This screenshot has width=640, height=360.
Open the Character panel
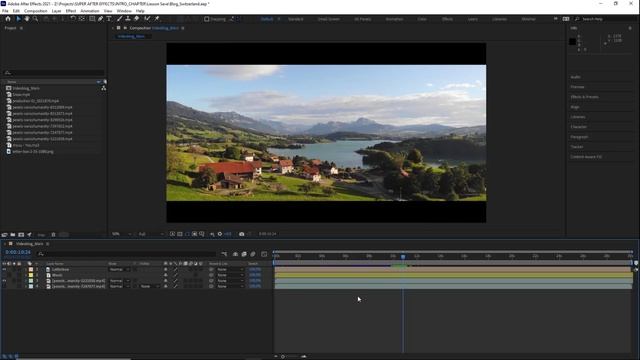pyautogui.click(x=578, y=127)
